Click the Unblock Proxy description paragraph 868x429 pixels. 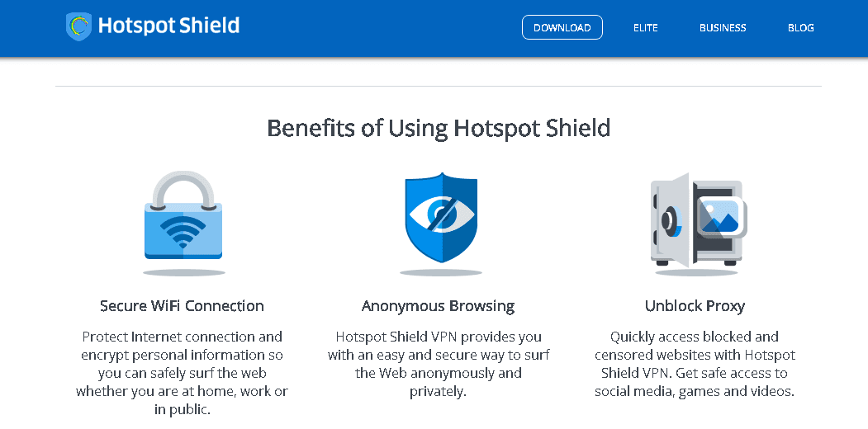pos(695,364)
